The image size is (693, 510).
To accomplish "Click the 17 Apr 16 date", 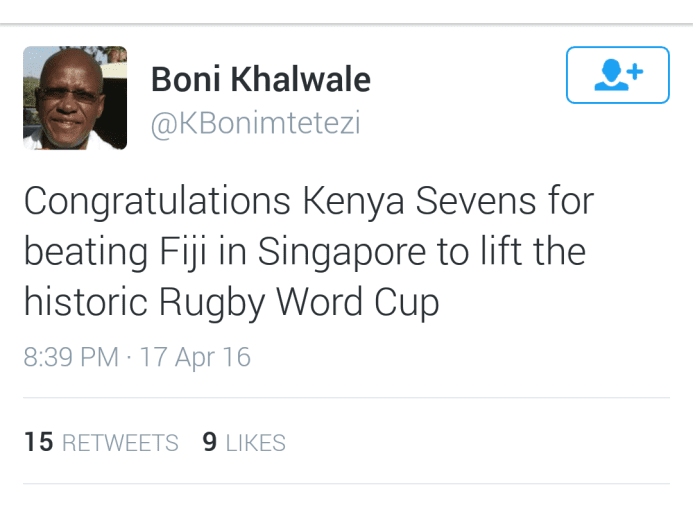I will coord(195,357).
